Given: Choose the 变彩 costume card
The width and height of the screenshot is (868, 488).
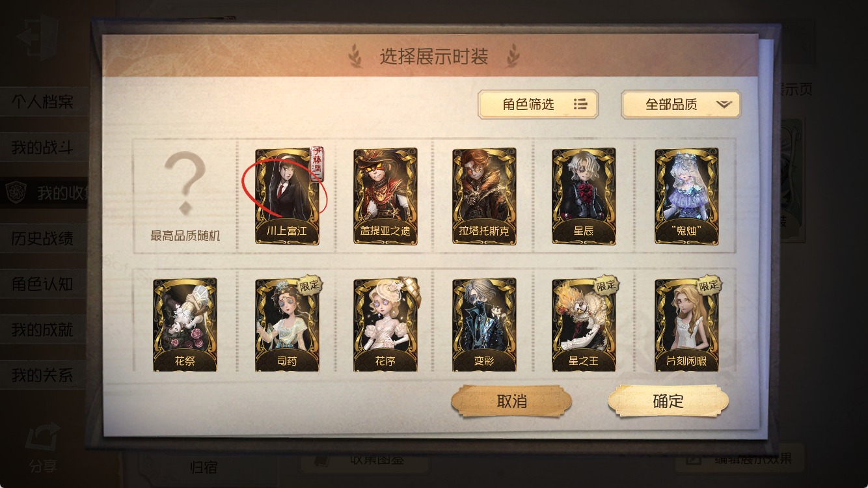Looking at the screenshot, I should point(484,325).
